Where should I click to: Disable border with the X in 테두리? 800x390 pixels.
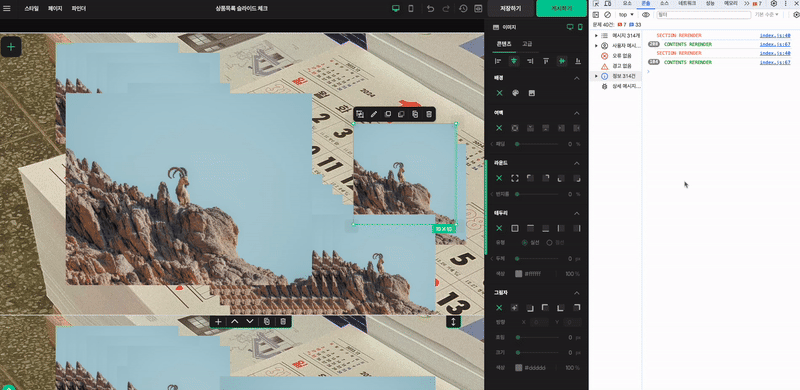(499, 228)
